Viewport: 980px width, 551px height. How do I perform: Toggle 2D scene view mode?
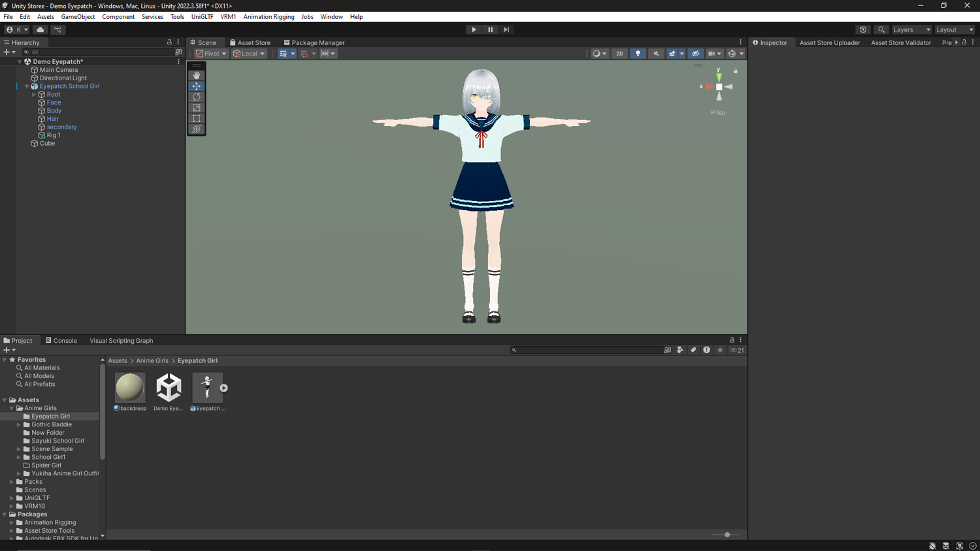(x=619, y=54)
